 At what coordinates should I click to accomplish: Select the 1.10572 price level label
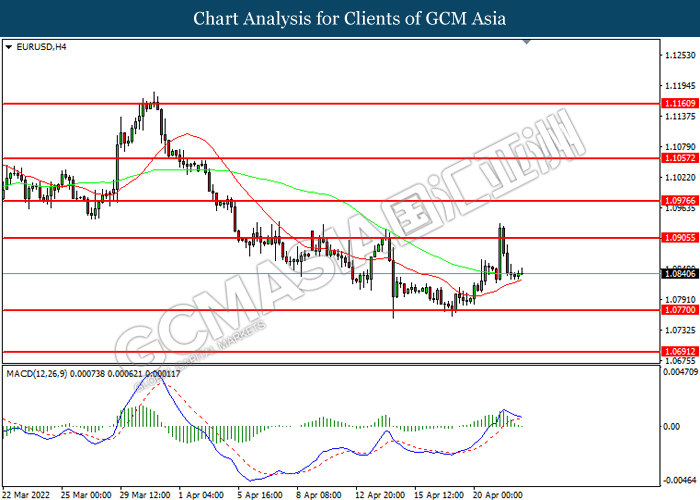[x=680, y=158]
